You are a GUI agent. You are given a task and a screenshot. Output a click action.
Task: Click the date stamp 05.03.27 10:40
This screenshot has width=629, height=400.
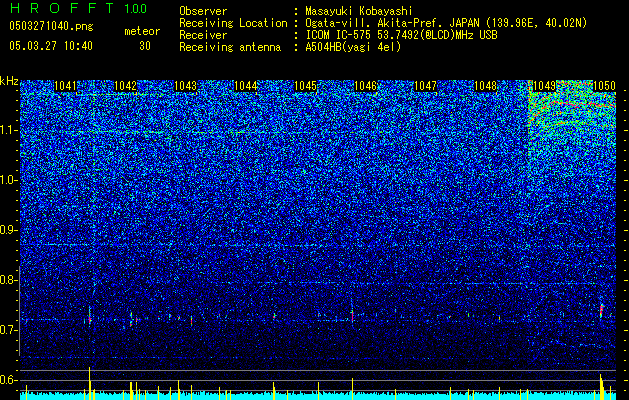(x=51, y=46)
